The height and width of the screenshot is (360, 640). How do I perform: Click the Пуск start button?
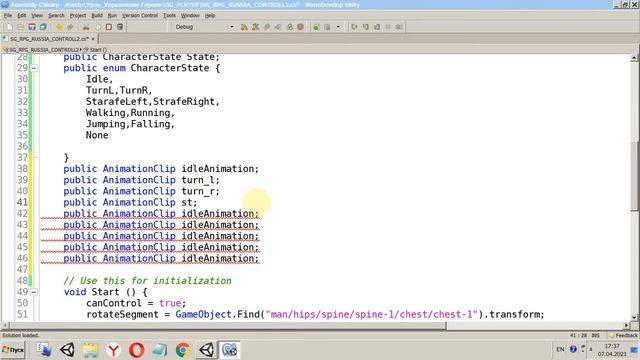click(13, 350)
